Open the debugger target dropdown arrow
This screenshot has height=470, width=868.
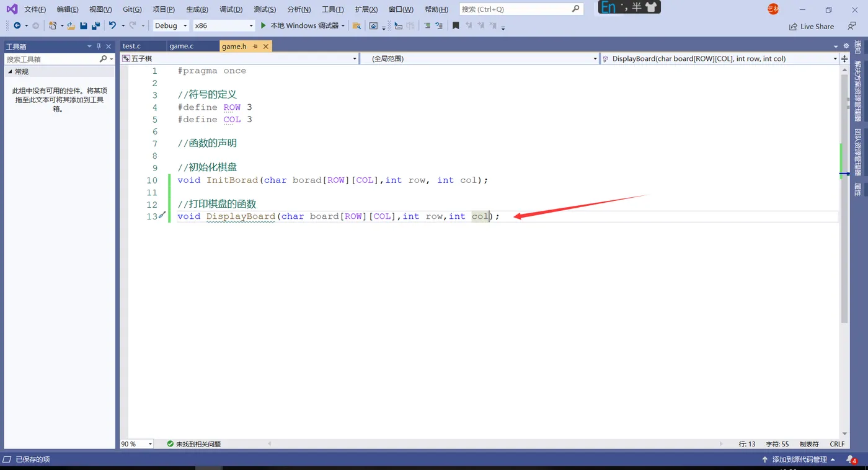click(x=343, y=25)
